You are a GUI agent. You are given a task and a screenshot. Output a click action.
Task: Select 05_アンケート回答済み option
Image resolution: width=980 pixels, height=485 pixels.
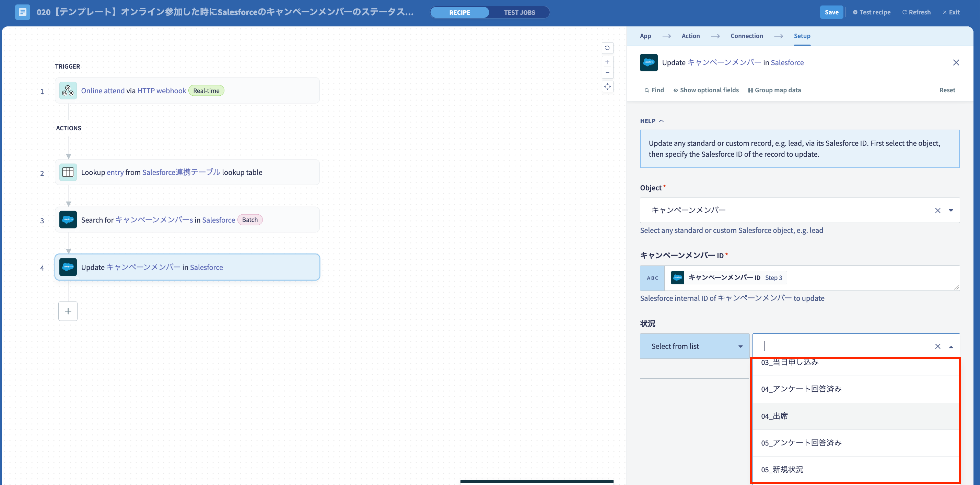(855, 443)
